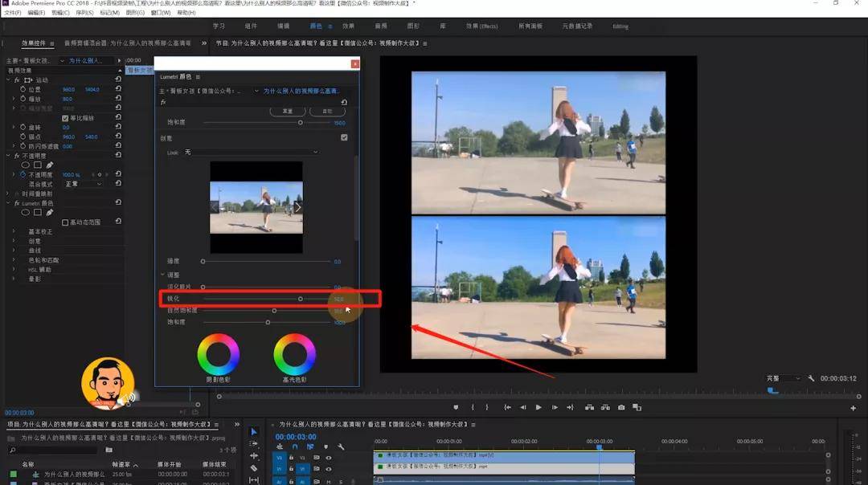Uncheck the 等比缩放 checkbox
Screen dimensions: 868x485
65,118
